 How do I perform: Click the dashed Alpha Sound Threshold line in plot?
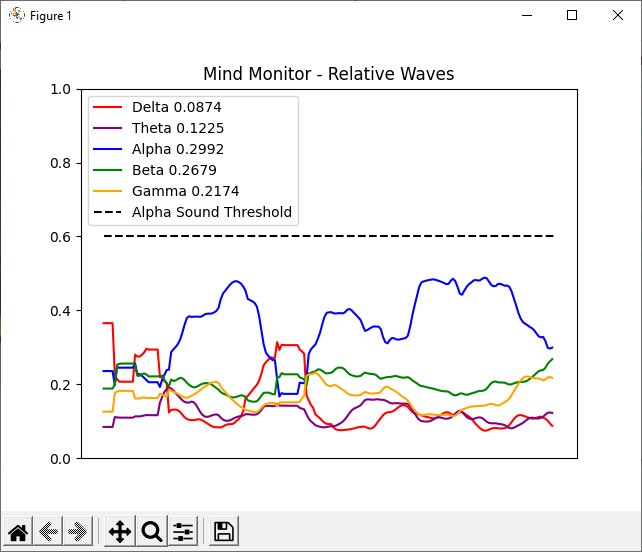329,236
